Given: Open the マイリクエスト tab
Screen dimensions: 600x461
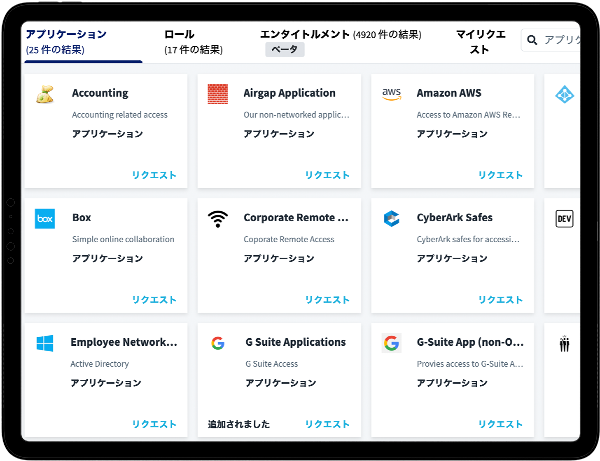Looking at the screenshot, I should (481, 42).
